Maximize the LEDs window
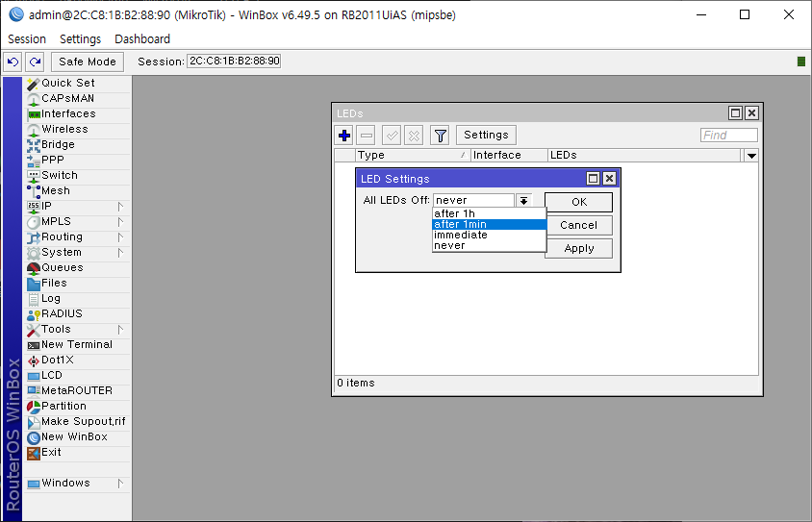812x522 pixels. (x=735, y=113)
